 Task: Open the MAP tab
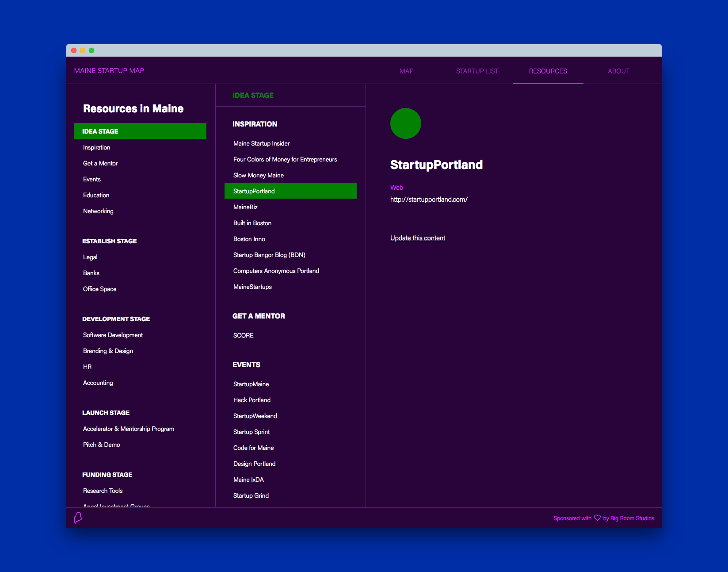click(x=407, y=71)
